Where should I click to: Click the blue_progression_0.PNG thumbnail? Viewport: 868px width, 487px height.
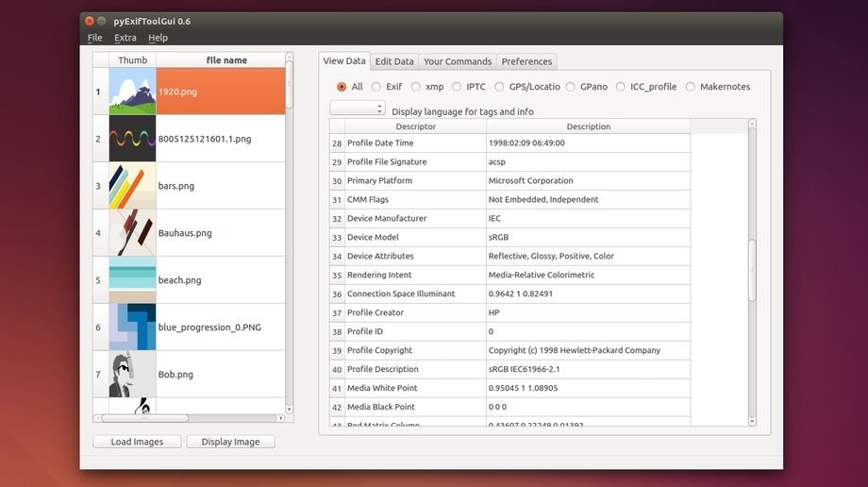tap(132, 327)
